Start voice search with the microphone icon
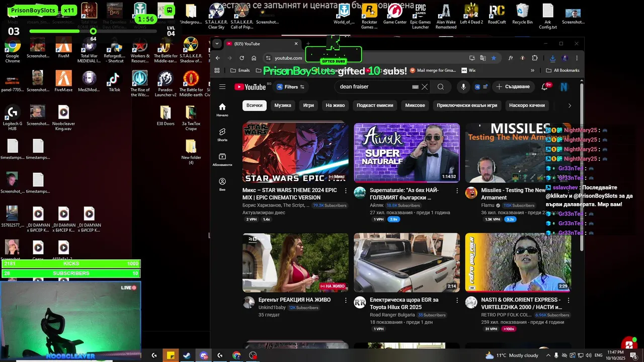 pos(463,87)
